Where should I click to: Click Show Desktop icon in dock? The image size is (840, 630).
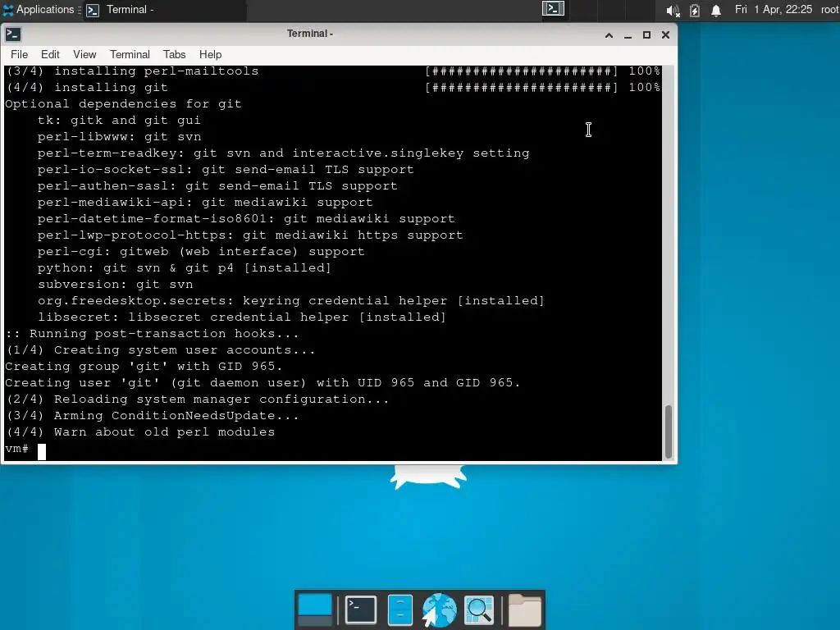coord(314,609)
